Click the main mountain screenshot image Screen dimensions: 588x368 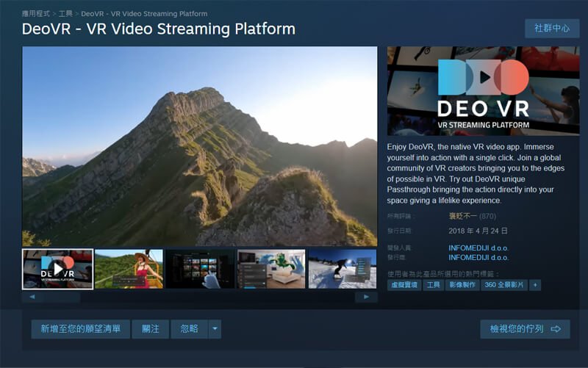pos(200,146)
